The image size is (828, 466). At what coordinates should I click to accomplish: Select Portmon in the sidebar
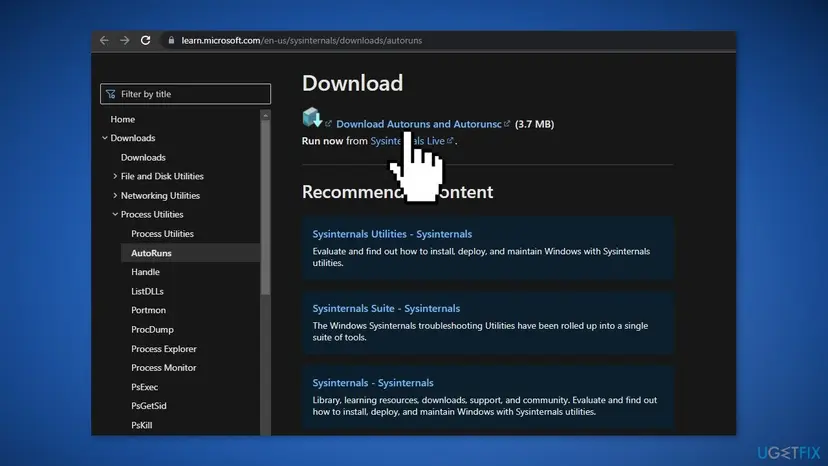click(148, 310)
